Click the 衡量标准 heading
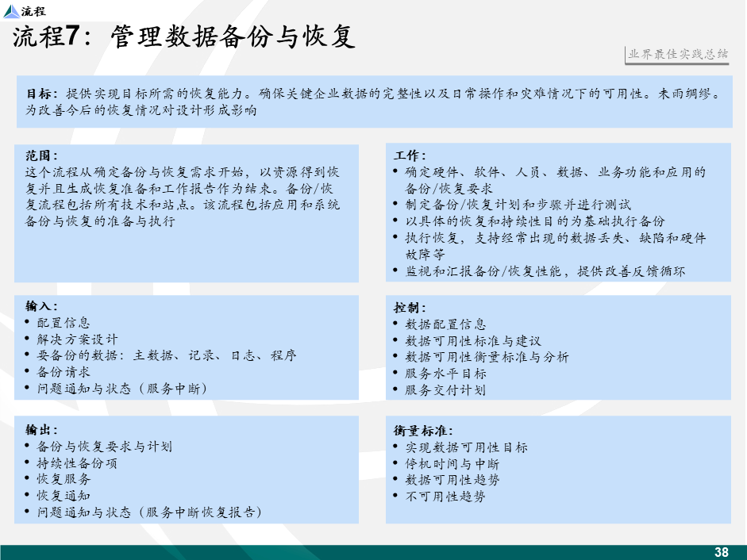 click(x=423, y=431)
